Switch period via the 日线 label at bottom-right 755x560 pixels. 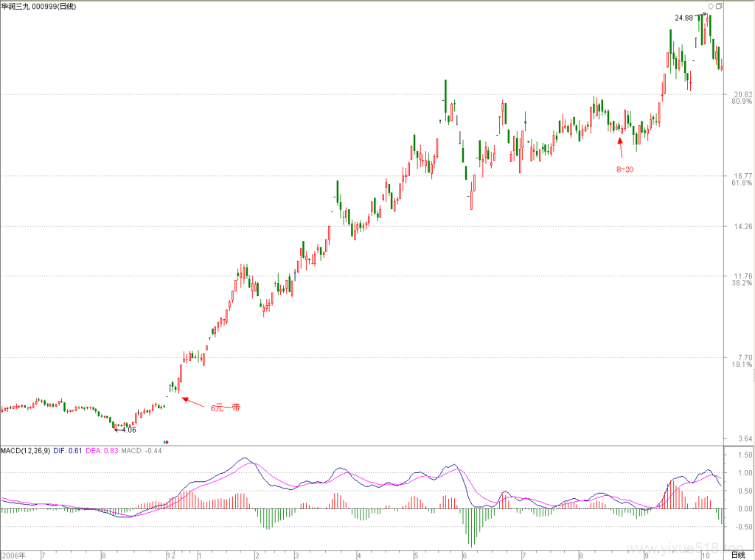coord(737,555)
